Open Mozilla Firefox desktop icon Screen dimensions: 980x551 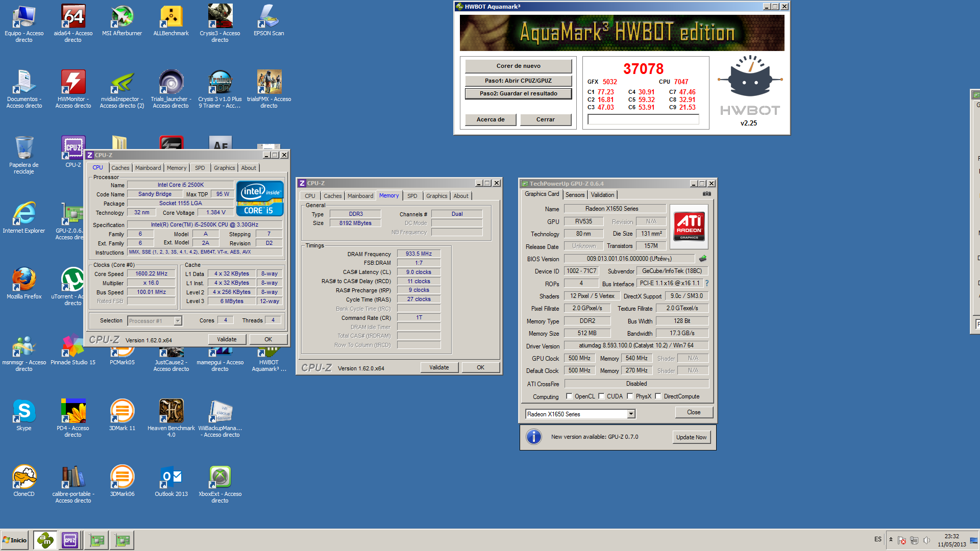pos(24,284)
